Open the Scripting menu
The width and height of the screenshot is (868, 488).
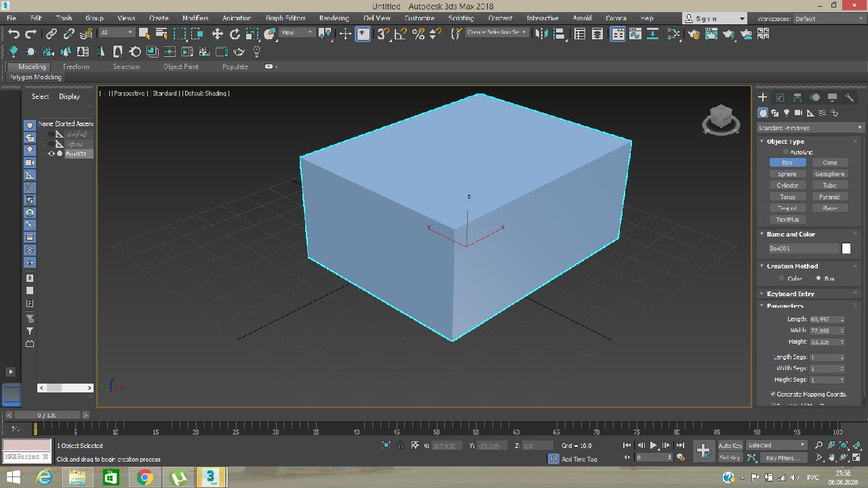point(461,18)
